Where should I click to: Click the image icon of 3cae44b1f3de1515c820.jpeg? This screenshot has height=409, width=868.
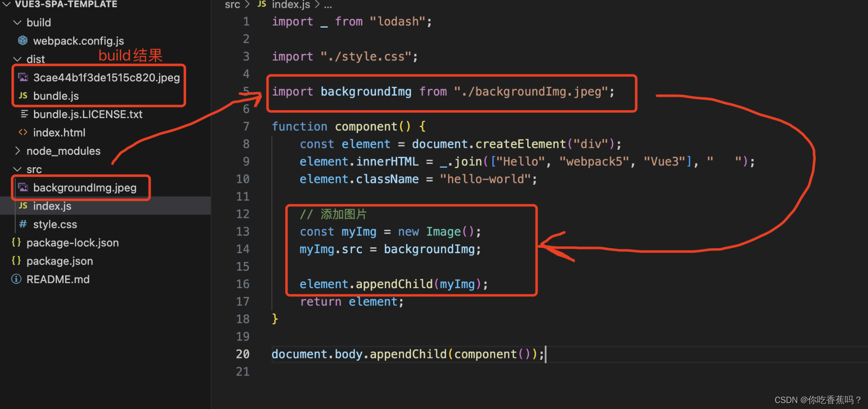[23, 77]
